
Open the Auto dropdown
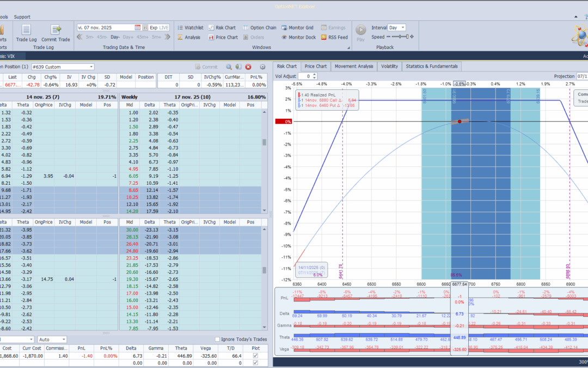(x=52, y=340)
